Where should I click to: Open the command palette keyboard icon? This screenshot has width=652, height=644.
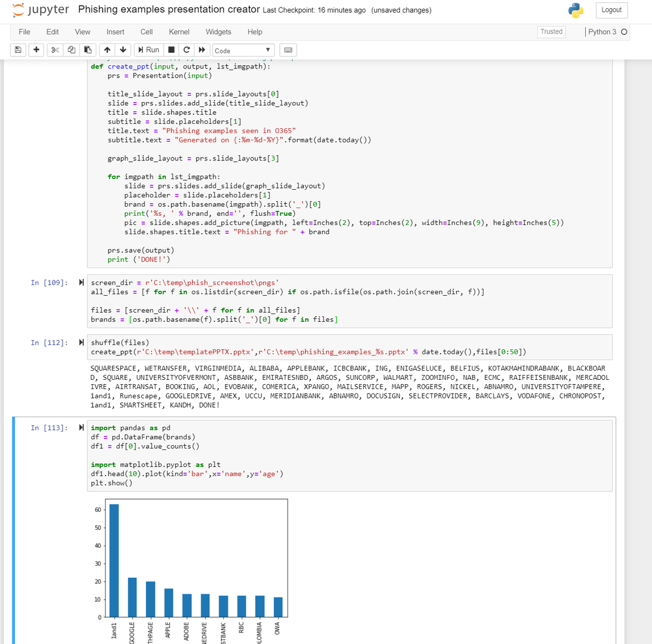(x=289, y=50)
